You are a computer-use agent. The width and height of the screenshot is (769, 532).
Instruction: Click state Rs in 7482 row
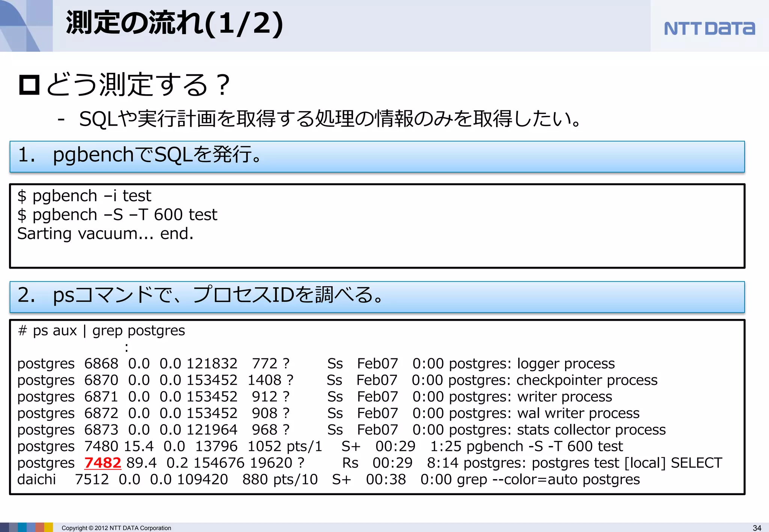(350, 463)
